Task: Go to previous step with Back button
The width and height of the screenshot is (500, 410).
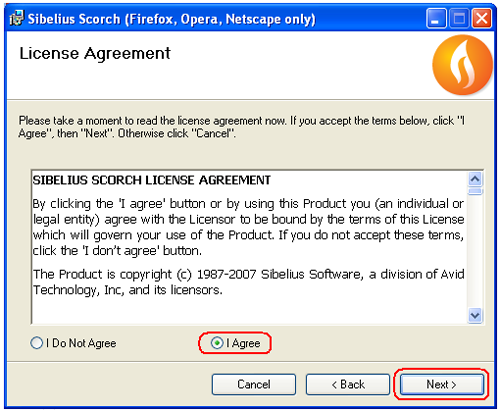Action: (x=348, y=384)
